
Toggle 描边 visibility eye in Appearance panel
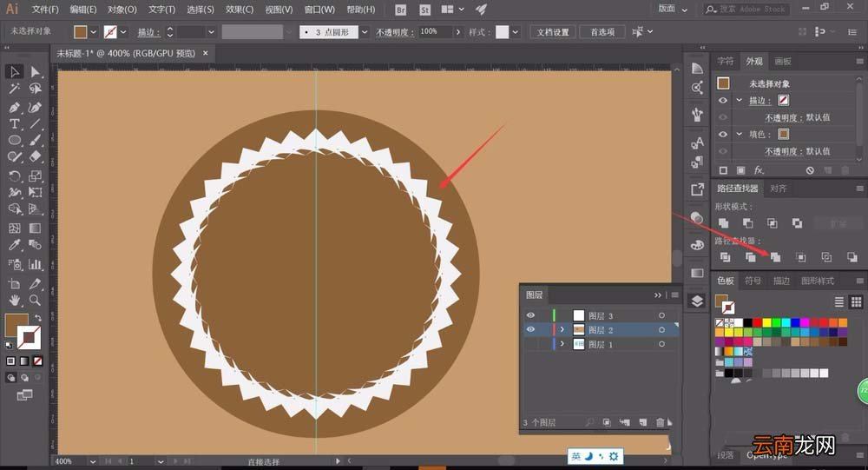click(723, 100)
